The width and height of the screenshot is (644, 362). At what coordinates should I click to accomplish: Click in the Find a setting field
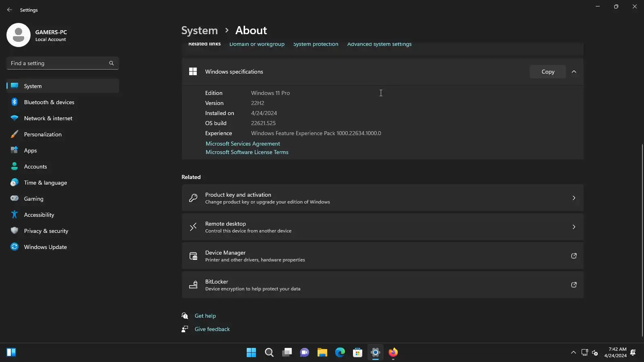point(63,63)
